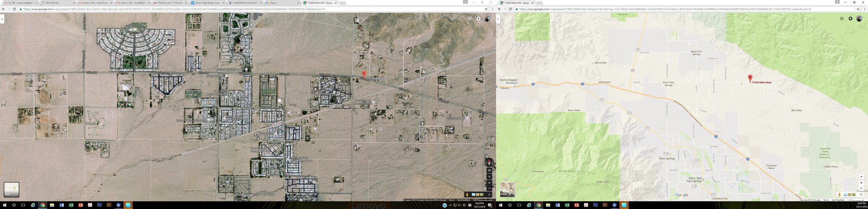
Task: Click the compass on the satellite map
Action: (x=489, y=162)
